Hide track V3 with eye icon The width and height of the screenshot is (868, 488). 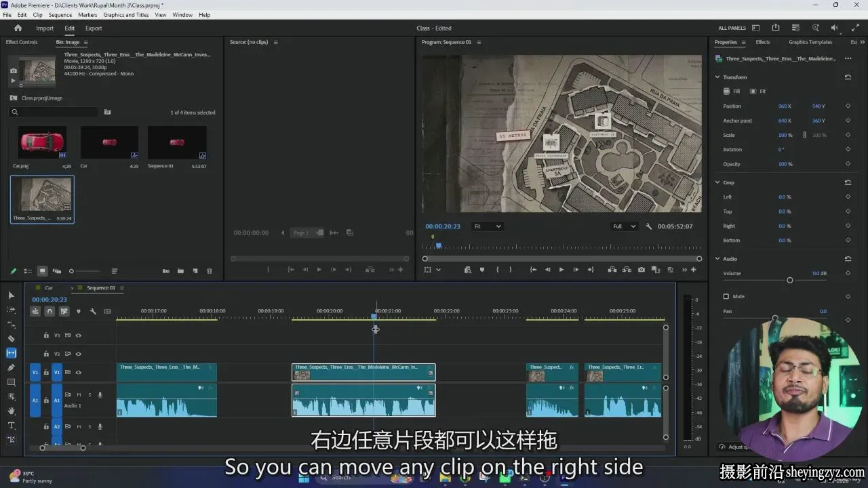78,335
